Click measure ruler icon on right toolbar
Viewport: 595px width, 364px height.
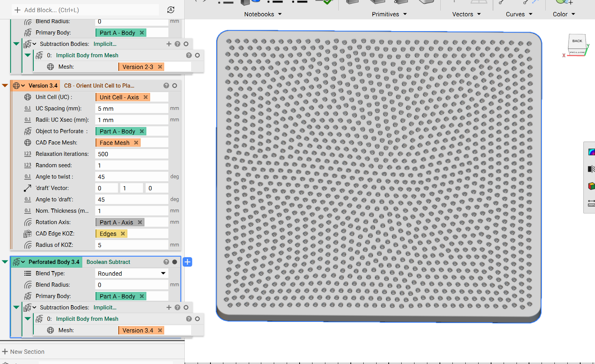point(592,203)
